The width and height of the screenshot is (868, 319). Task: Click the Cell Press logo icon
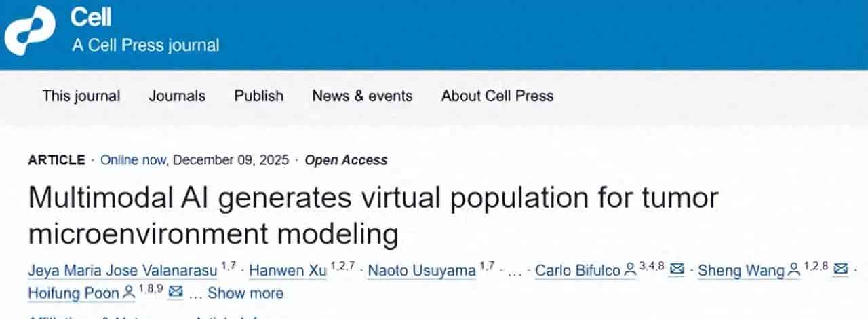pyautogui.click(x=29, y=31)
